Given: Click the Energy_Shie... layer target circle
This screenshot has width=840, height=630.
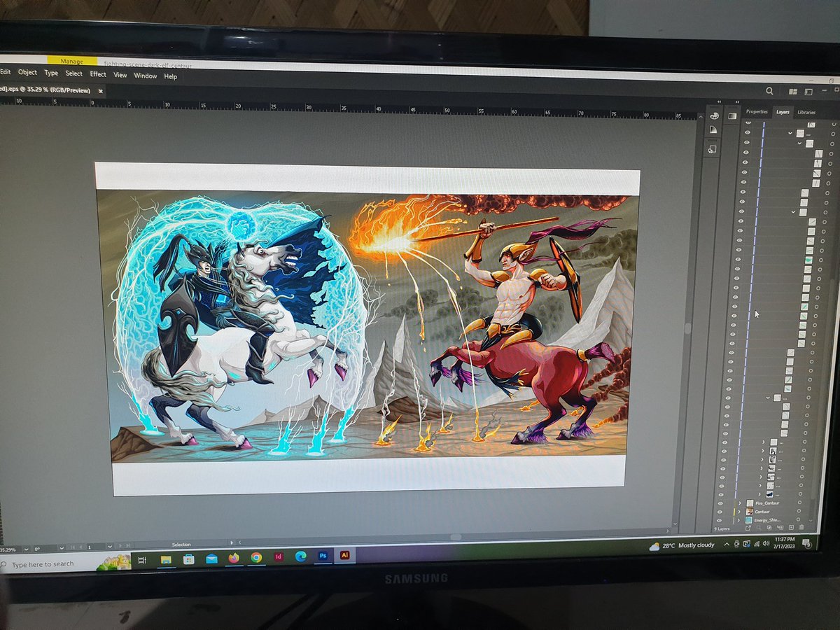Looking at the screenshot, I should (x=798, y=519).
